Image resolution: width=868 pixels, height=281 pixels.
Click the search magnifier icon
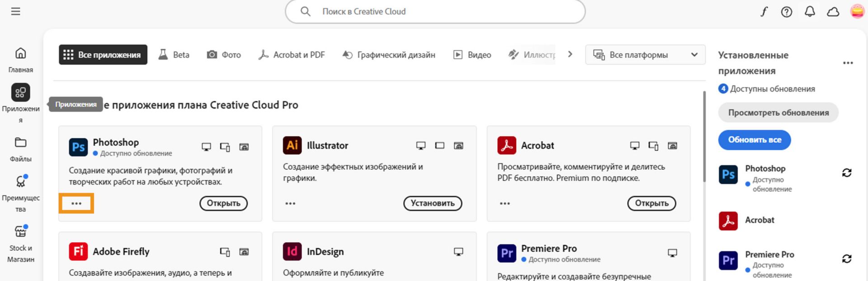(306, 11)
